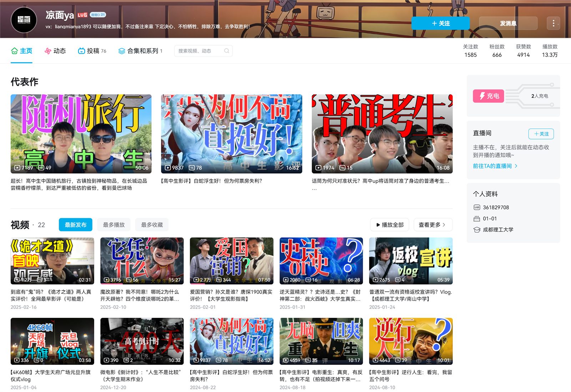Expand 查看更多 videos chevron

tap(444, 225)
